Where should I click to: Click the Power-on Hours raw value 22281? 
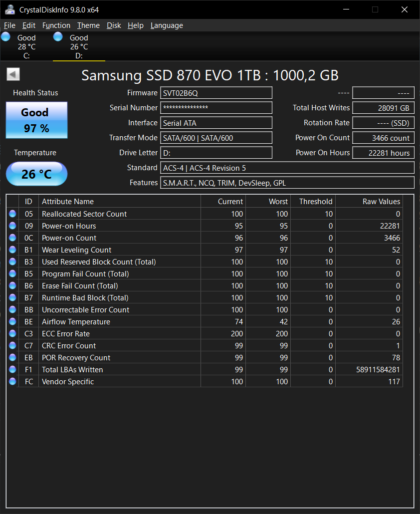[x=390, y=226]
